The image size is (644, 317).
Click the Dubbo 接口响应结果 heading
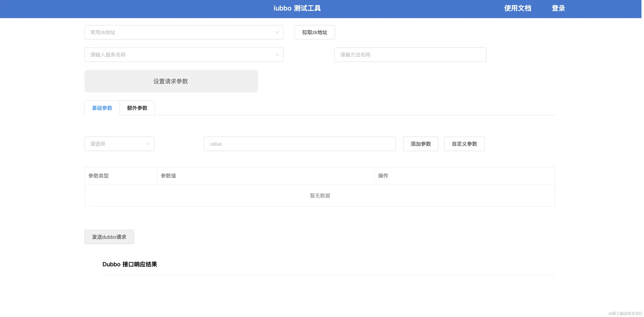click(x=129, y=264)
